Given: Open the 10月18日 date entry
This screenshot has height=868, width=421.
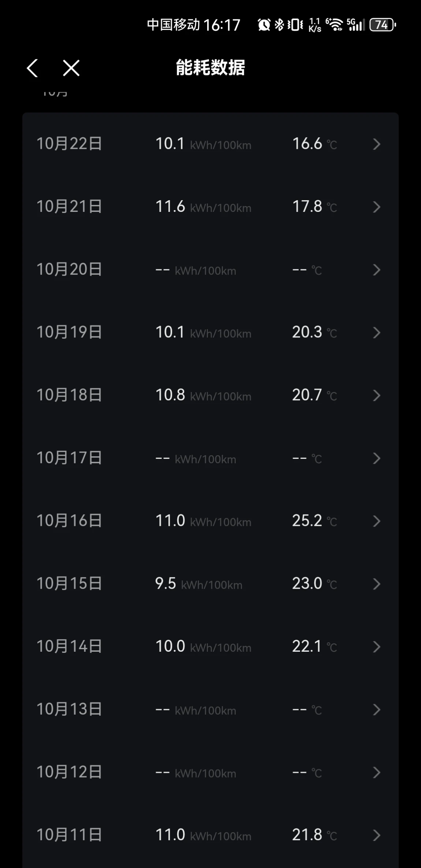Looking at the screenshot, I should pos(69,395).
